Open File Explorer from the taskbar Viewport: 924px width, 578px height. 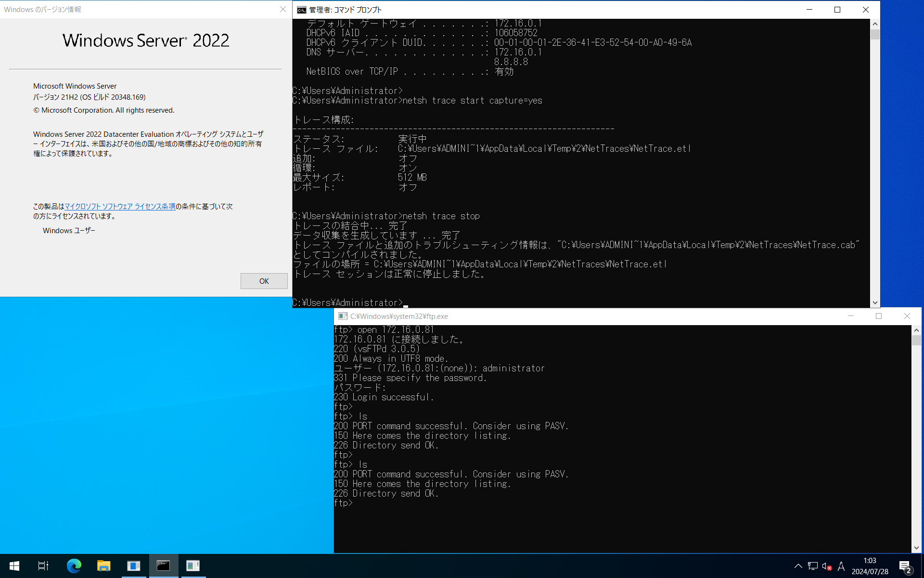(103, 566)
